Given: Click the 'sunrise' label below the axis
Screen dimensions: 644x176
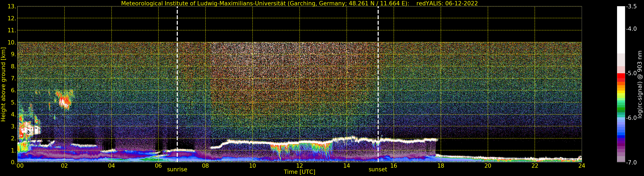Looking at the screenshot, I should 177,170.
